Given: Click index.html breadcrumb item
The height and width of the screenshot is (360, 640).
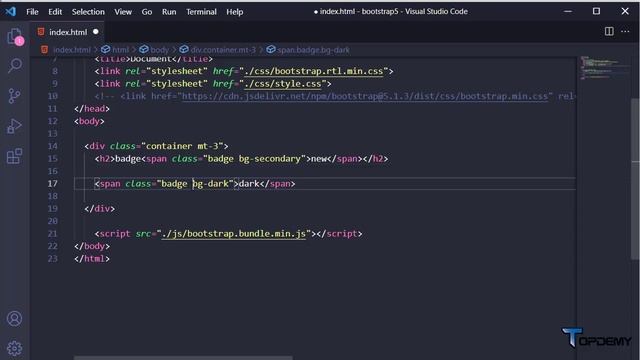Looking at the screenshot, I should (71, 50).
